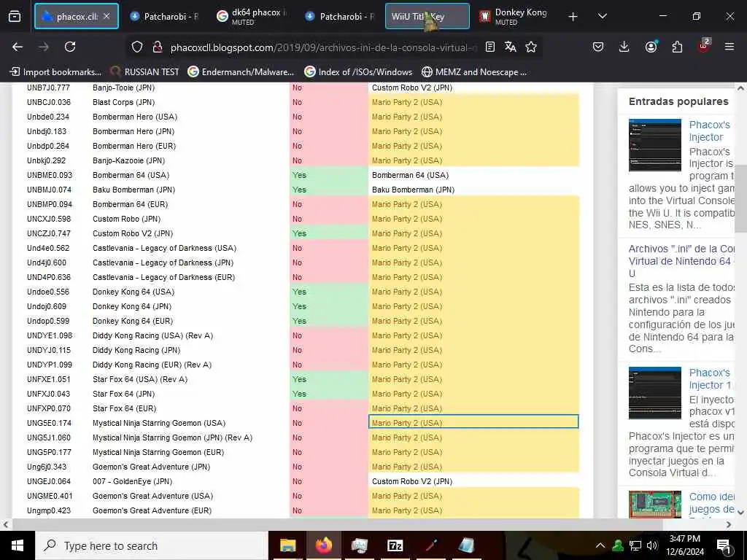Open the Windows Start menu

coord(18,545)
